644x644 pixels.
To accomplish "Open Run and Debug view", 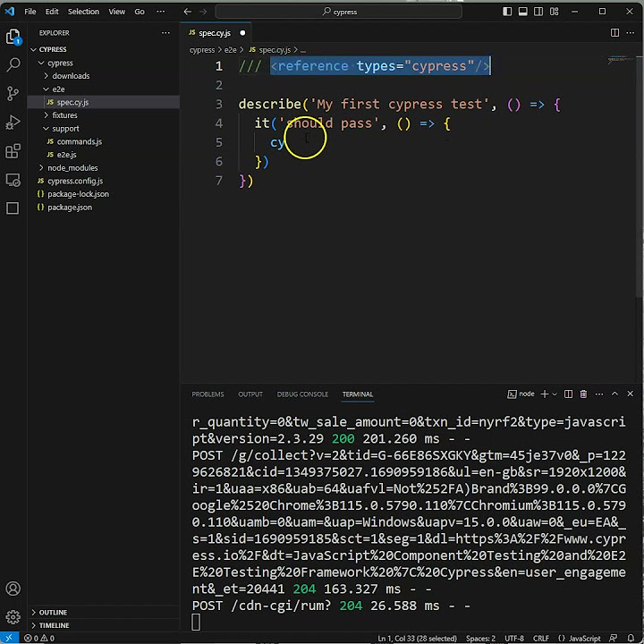I will (13, 123).
